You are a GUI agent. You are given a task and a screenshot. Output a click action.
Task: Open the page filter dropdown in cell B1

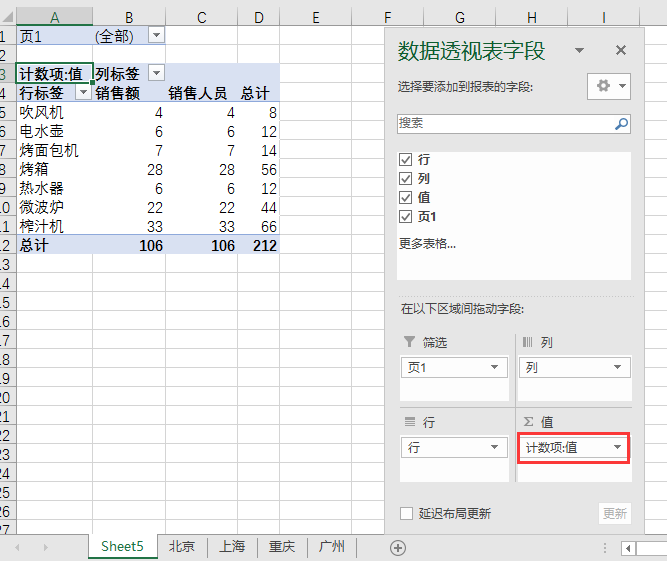click(157, 35)
